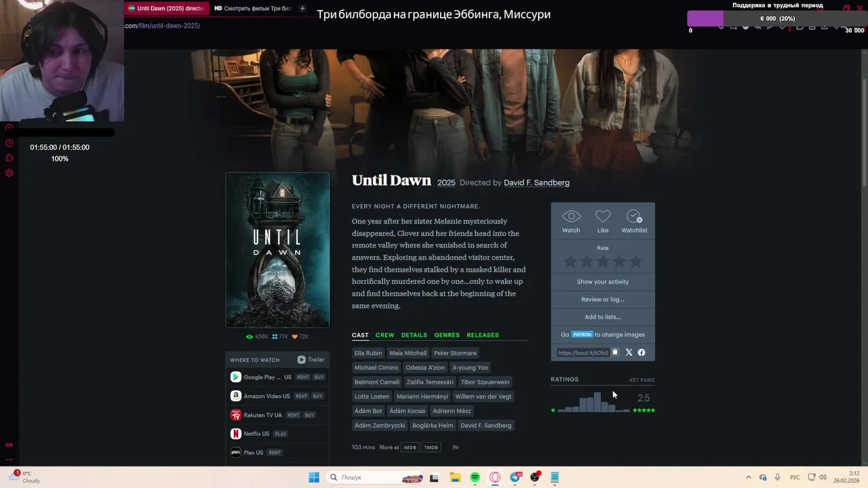Viewport: 868px width, 488px height.
Task: Open Add to lists...
Action: [603, 317]
